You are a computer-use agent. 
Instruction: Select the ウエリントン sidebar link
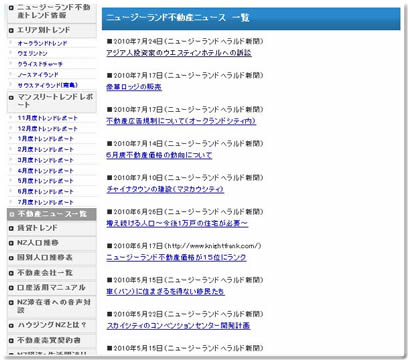coord(32,54)
